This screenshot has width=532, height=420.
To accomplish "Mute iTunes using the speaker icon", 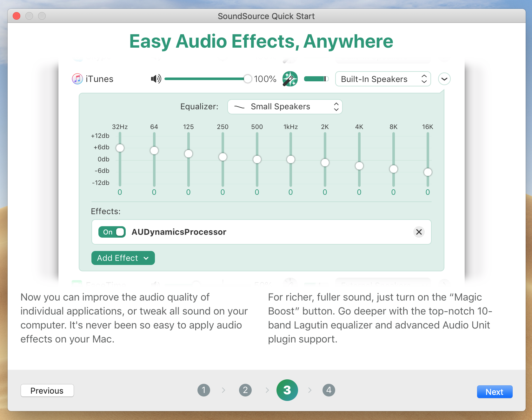I will pos(156,79).
